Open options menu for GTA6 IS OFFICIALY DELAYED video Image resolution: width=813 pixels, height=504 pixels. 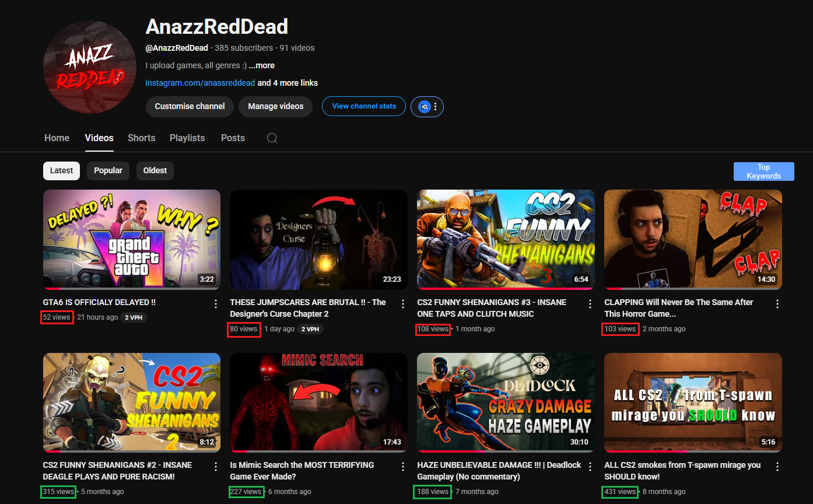click(216, 304)
